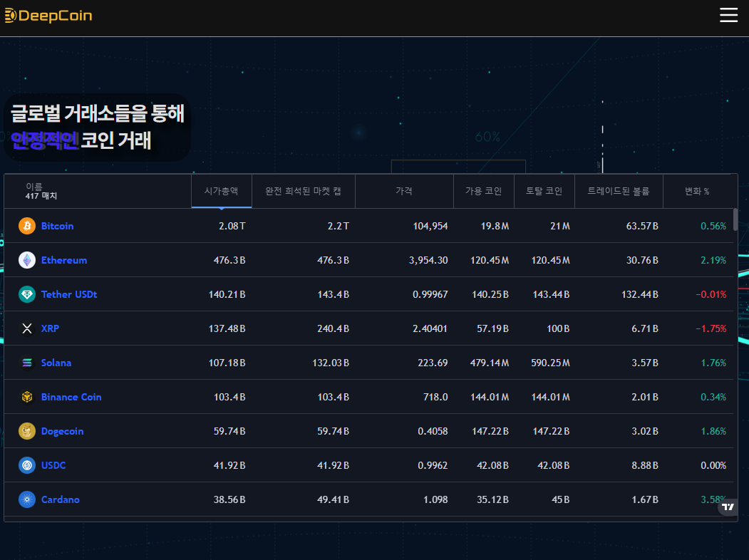Click XRP diluted cap 240.4 B
This screenshot has height=560, width=749.
click(x=333, y=328)
